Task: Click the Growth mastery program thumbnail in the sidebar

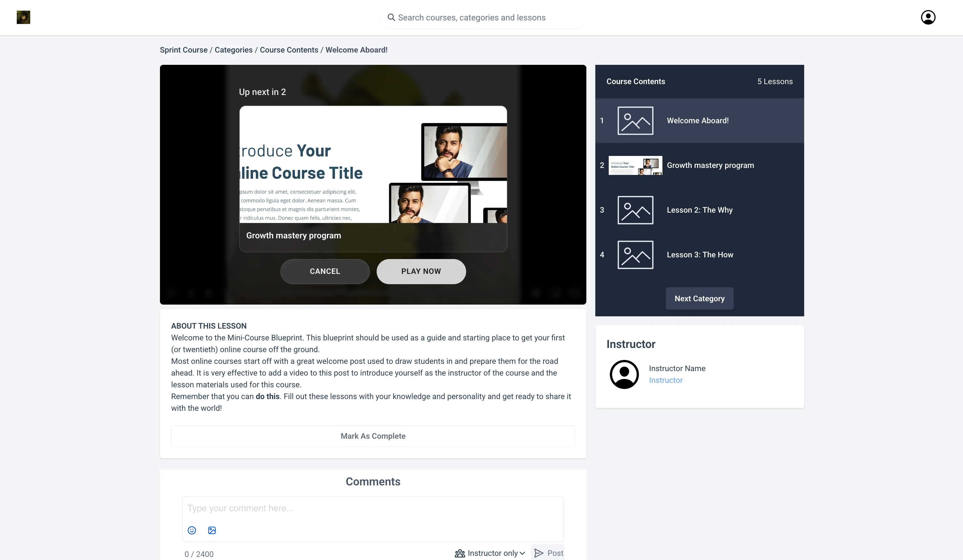Action: pyautogui.click(x=636, y=165)
